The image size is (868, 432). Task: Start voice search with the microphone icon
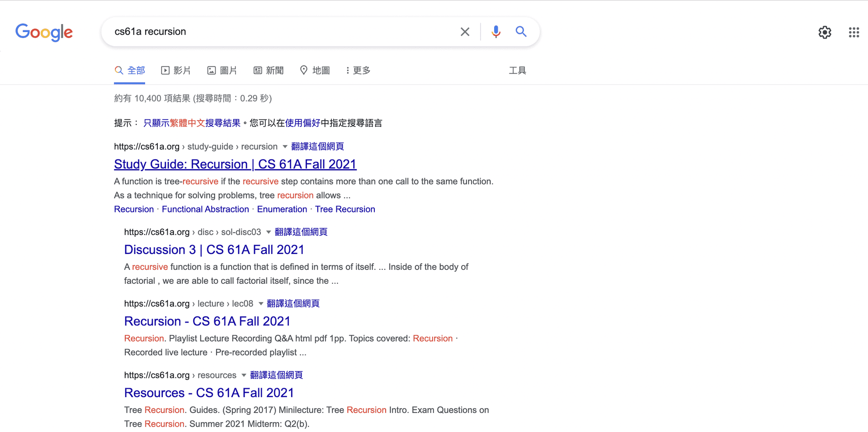click(x=496, y=32)
